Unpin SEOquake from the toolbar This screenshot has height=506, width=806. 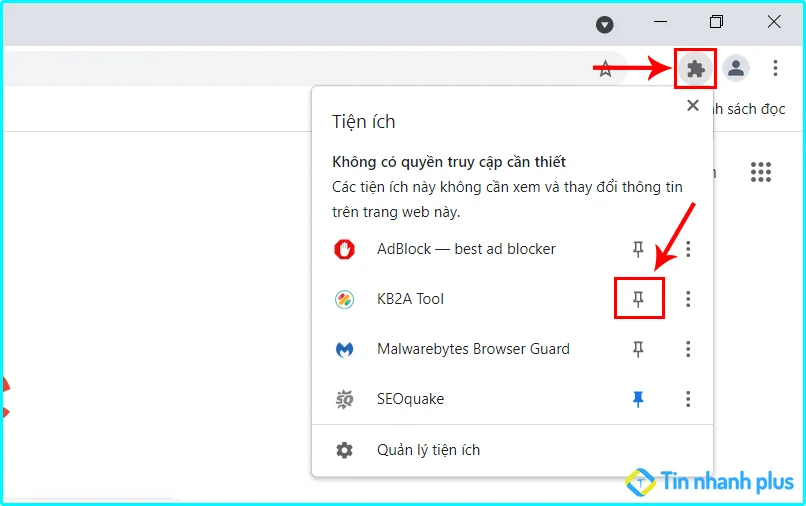[638, 399]
